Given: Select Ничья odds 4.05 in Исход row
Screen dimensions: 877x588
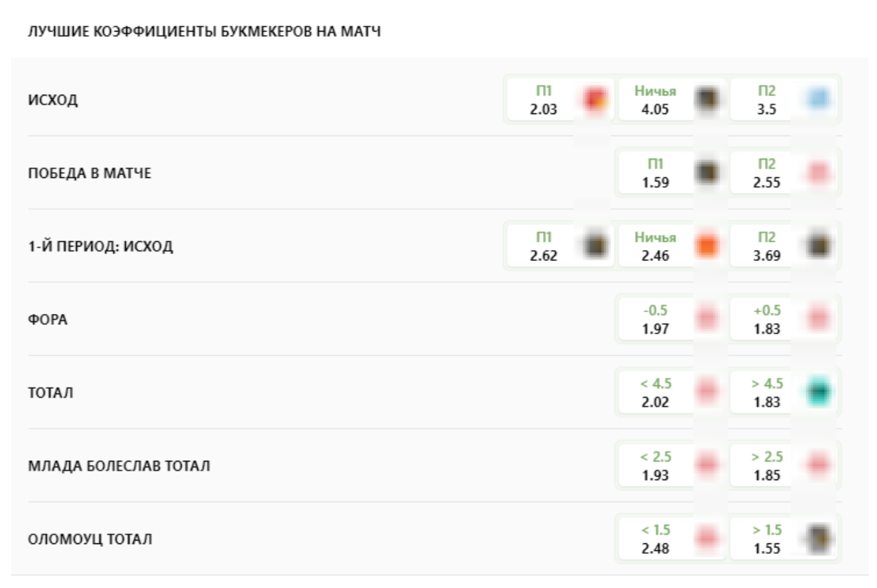Looking at the screenshot, I should point(655,100).
